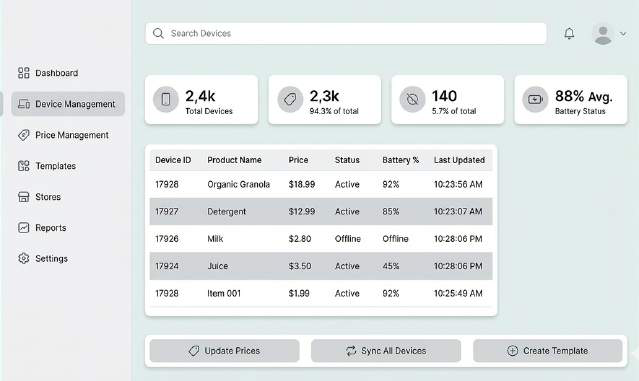Image resolution: width=639 pixels, height=381 pixels.
Task: Select the Juice product cell
Action: pos(218,266)
